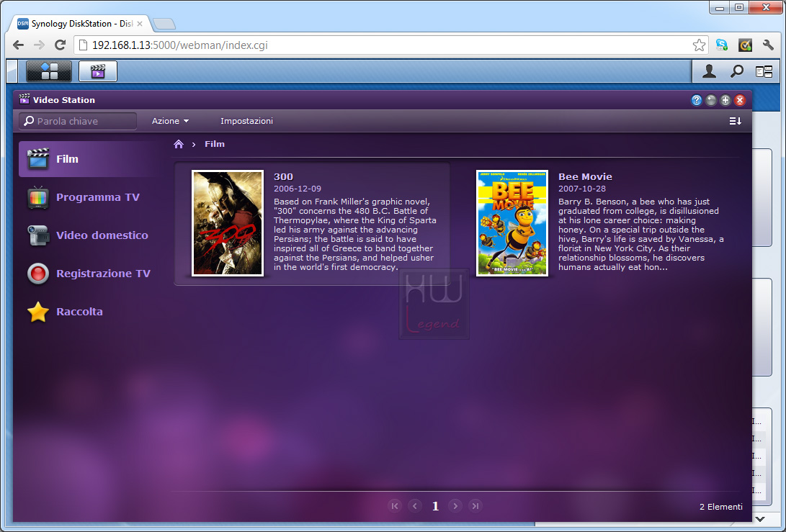The height and width of the screenshot is (532, 786).
Task: Click the 2 Elementi count label
Action: 721,507
